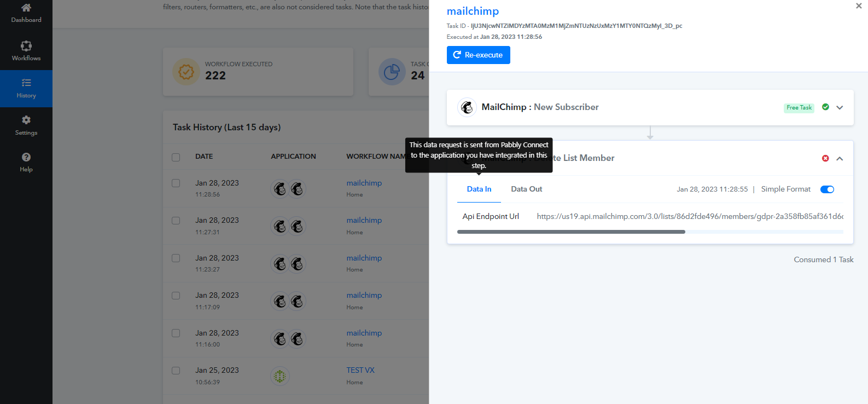Image resolution: width=868 pixels, height=404 pixels.
Task: Click the Workflow Executed count 222
Action: [215, 76]
